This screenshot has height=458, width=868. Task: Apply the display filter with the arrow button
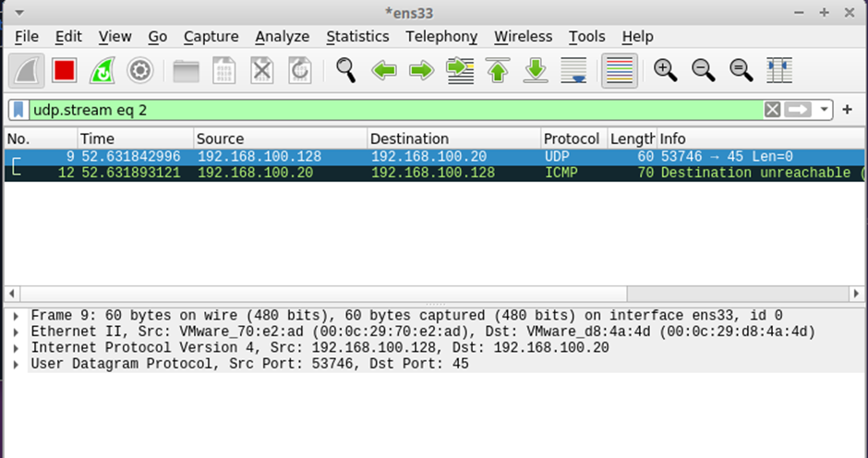798,110
